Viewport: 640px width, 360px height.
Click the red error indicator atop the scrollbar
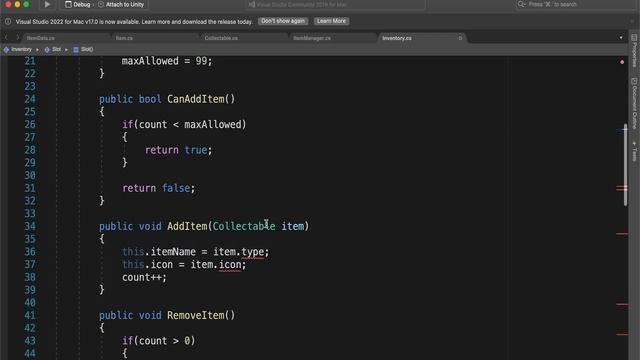(x=622, y=62)
